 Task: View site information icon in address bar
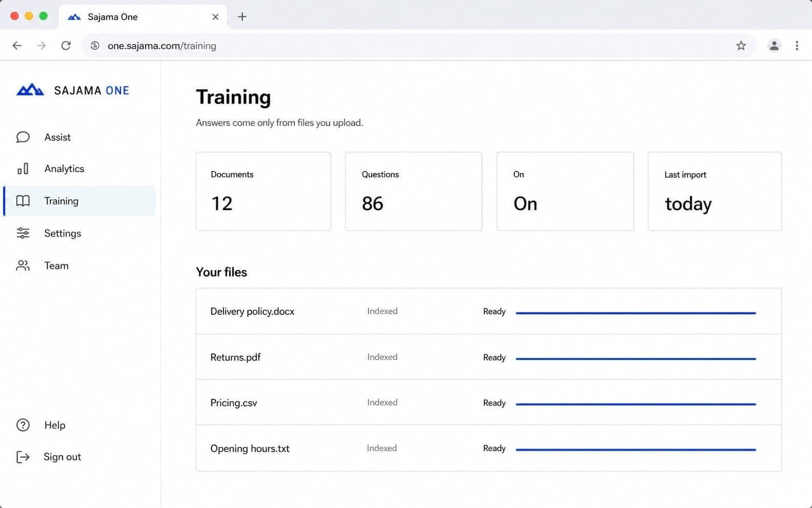point(95,46)
